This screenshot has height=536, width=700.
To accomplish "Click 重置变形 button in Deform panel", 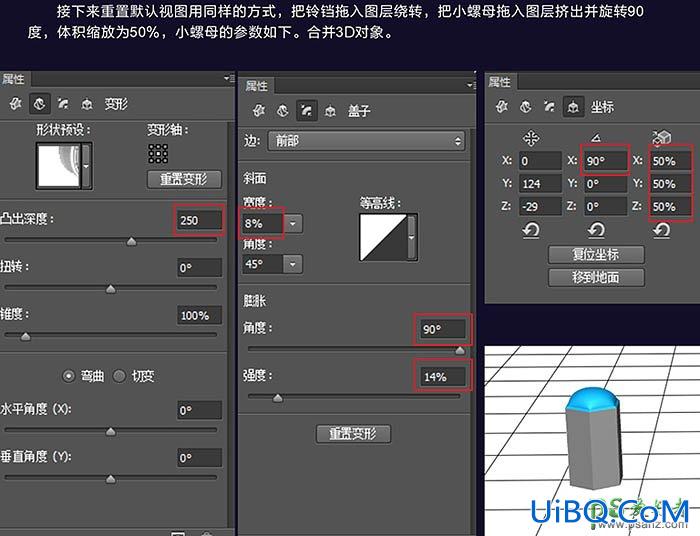I will [184, 179].
